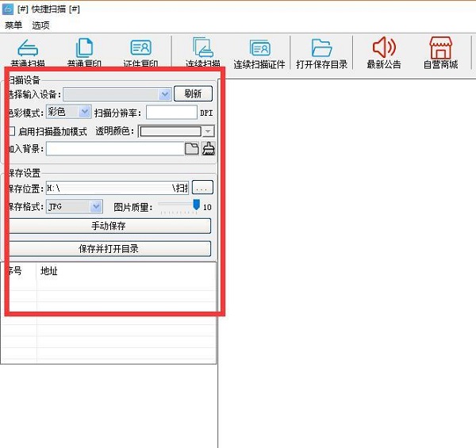Open the 色彩模式 color mode dropdown

pos(85,112)
